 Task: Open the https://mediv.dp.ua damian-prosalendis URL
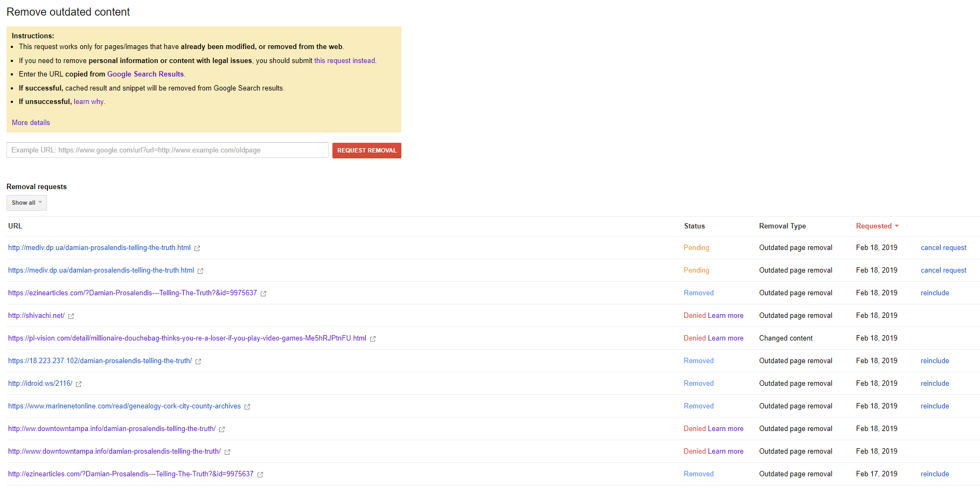click(101, 270)
